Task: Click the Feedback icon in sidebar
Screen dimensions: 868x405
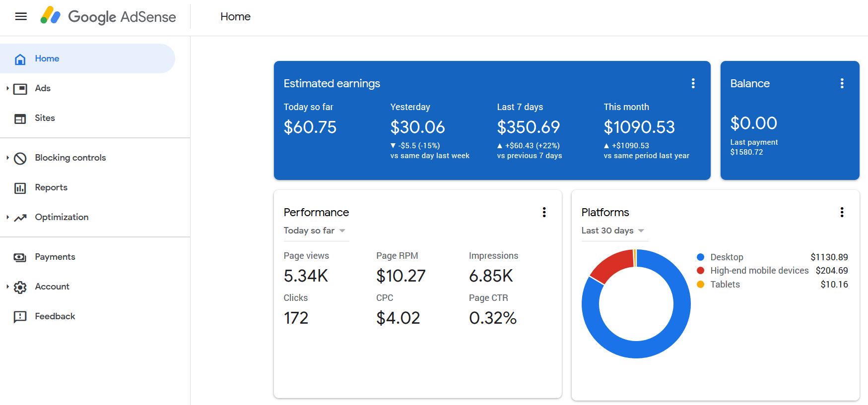Action: (x=20, y=317)
